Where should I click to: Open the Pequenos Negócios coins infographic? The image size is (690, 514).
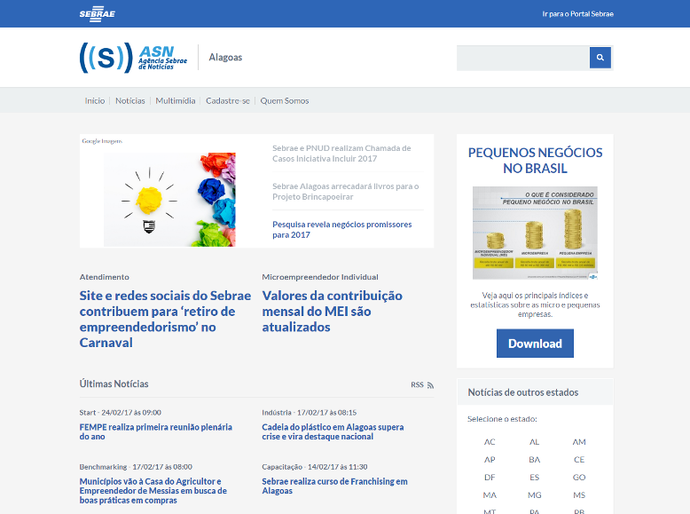[x=535, y=233]
